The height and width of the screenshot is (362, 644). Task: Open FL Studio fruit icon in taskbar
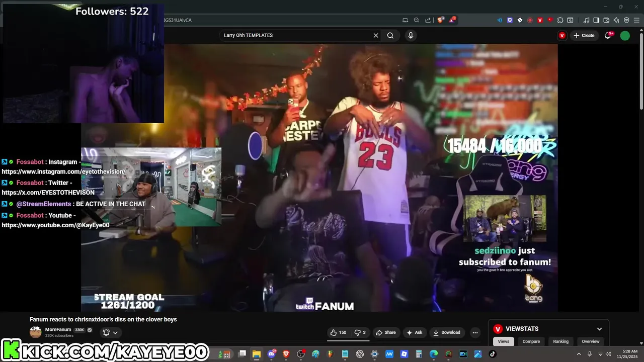331,354
